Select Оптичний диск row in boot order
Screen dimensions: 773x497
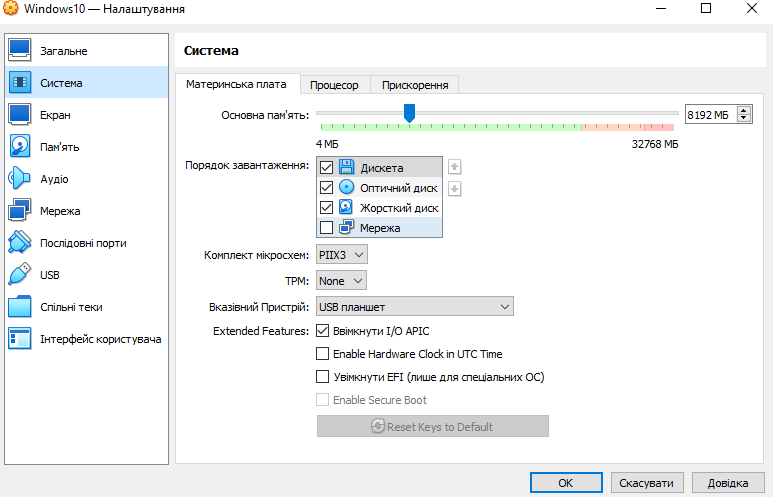tap(380, 187)
